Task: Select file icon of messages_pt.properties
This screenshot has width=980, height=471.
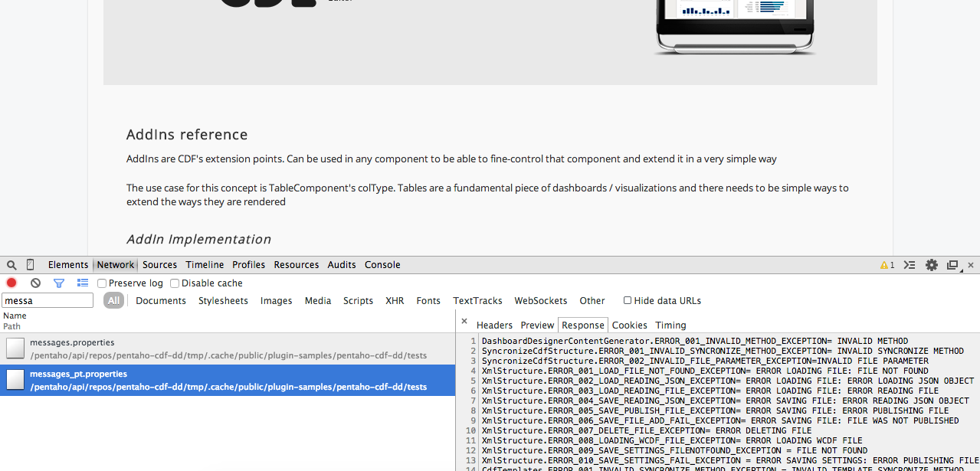Action: 15,380
